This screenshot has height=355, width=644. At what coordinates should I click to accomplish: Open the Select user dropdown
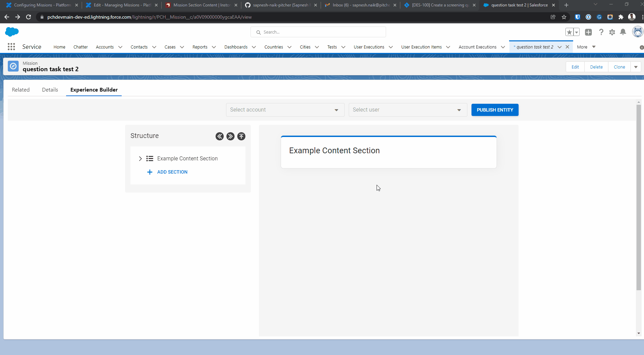point(407,110)
